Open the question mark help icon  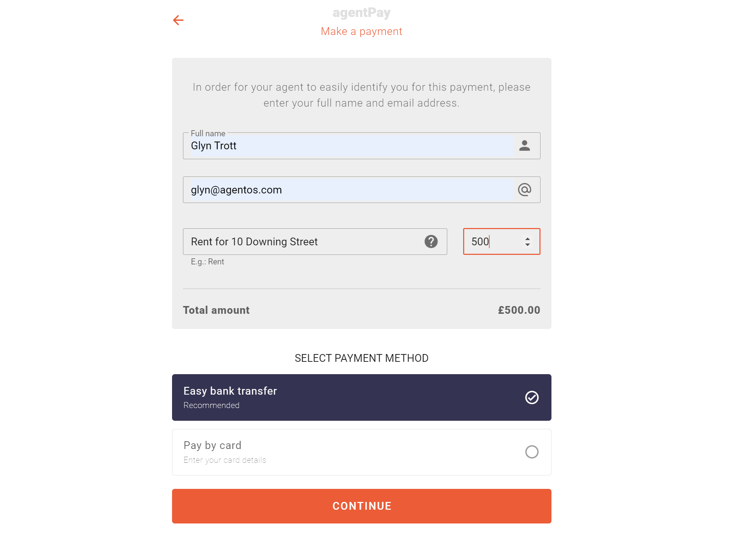click(x=431, y=242)
